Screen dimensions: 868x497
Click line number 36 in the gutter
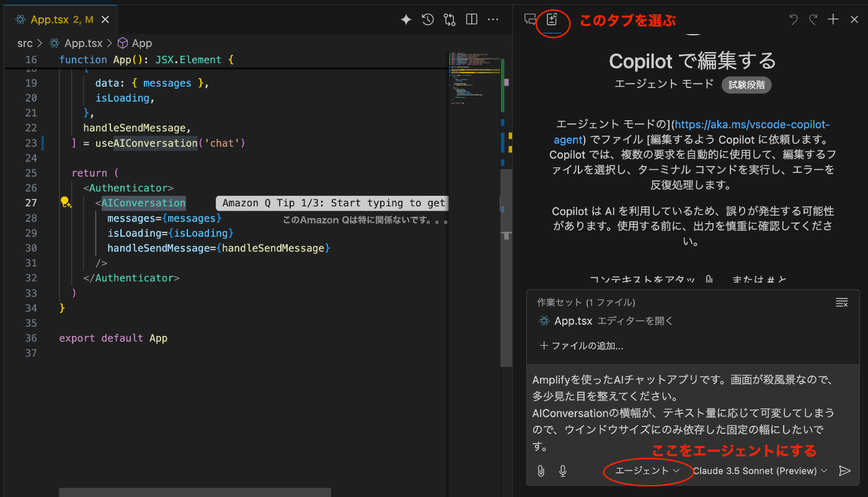[31, 338]
